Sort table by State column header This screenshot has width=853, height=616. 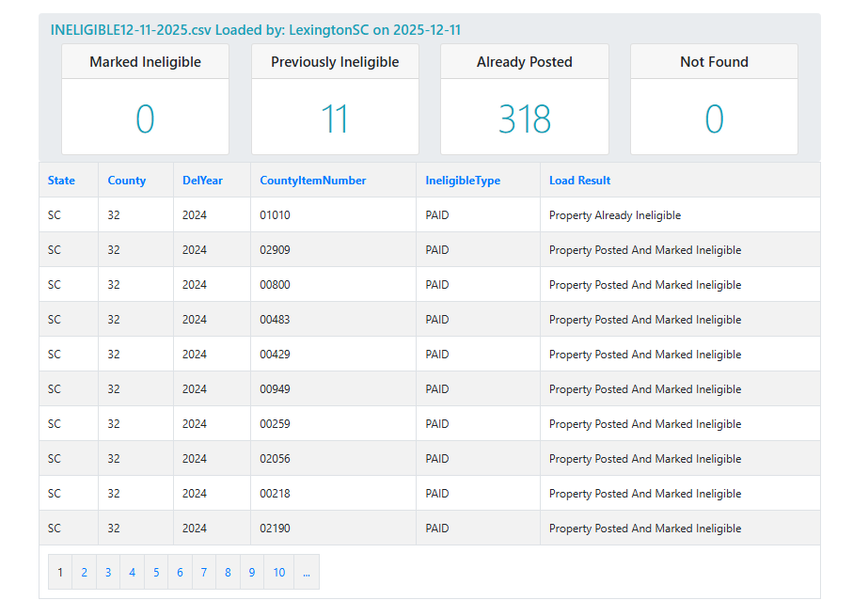point(61,181)
